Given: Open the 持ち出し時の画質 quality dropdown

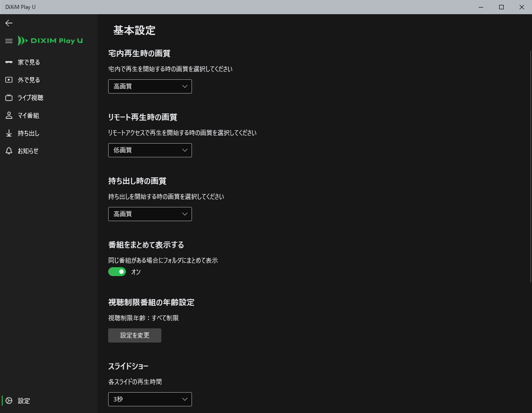Looking at the screenshot, I should 150,214.
